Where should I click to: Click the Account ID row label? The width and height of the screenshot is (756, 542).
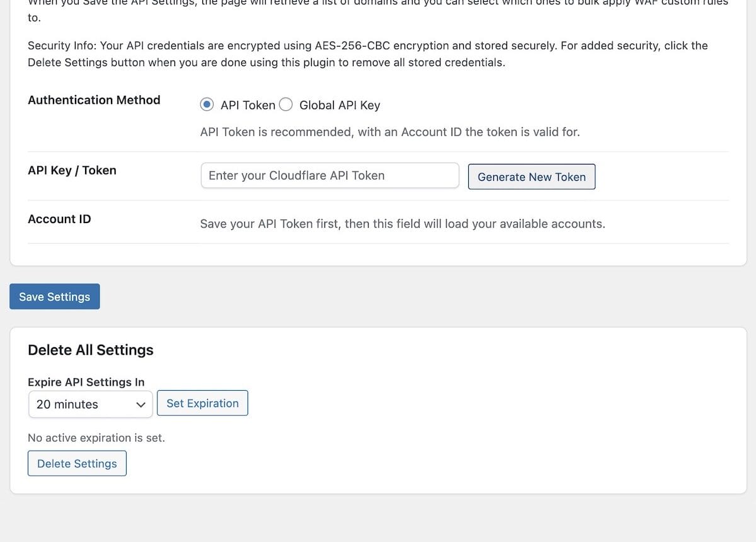point(59,219)
